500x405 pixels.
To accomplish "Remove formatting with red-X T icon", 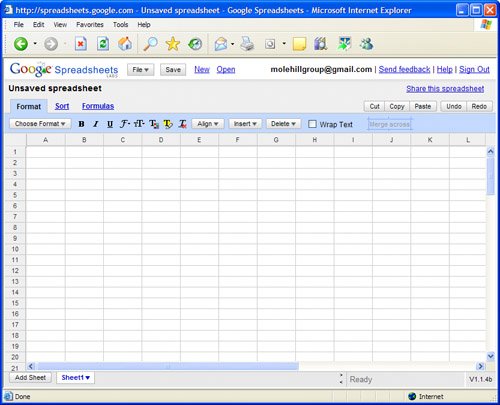I will pos(182,124).
